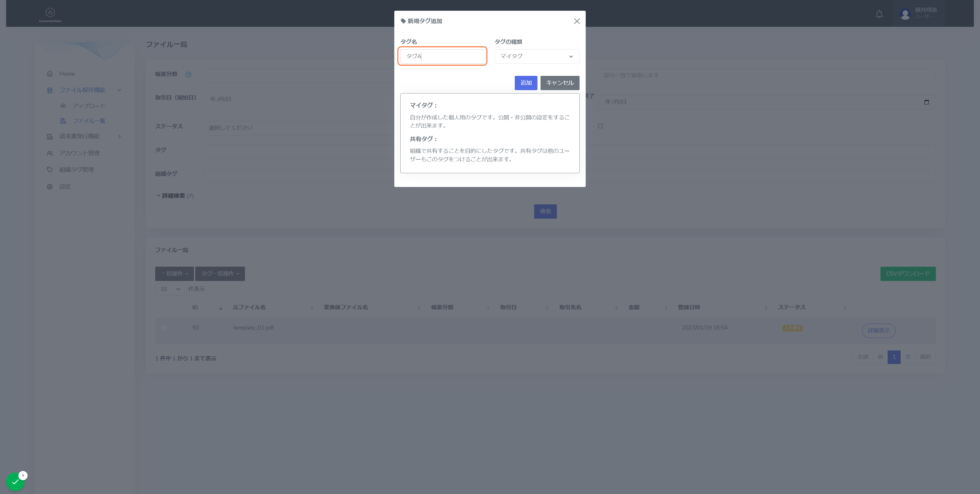Collapse the ファイル保存機能 menu chevron
Viewport: 980px width, 494px height.
[119, 90]
